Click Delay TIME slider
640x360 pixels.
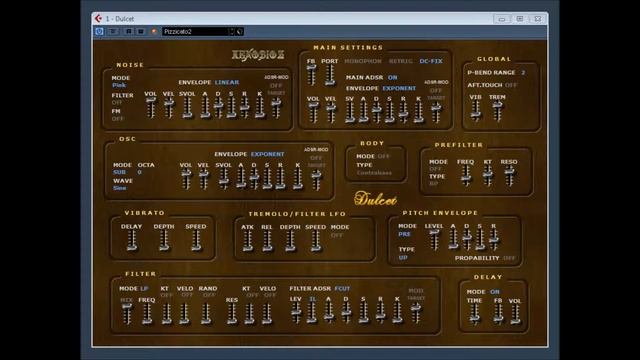pos(474,314)
